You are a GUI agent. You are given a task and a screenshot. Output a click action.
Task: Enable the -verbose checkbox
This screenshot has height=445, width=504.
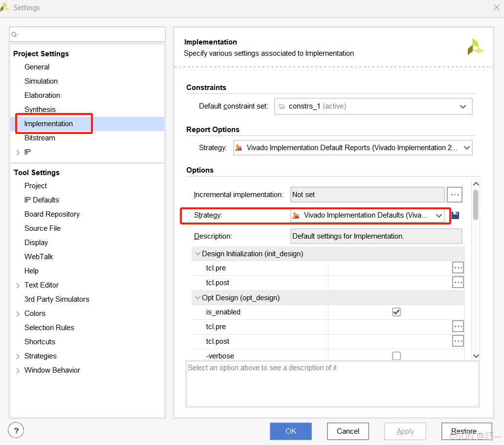point(396,356)
